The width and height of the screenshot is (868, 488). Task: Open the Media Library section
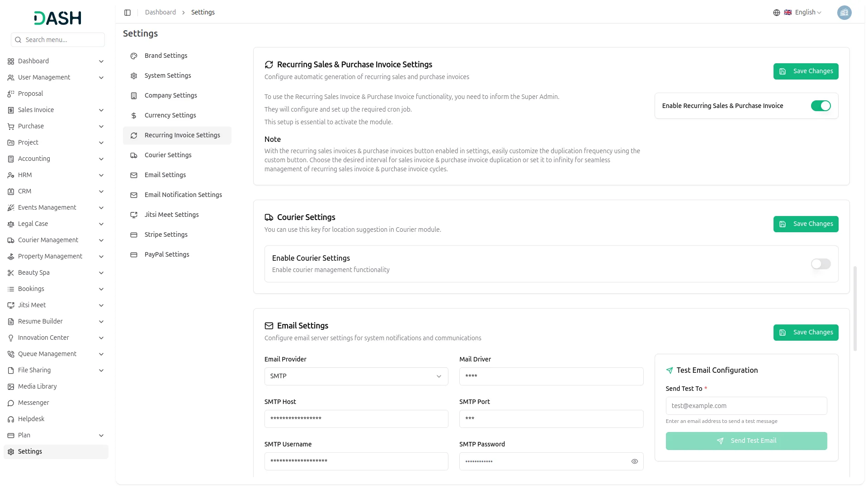[x=37, y=386]
